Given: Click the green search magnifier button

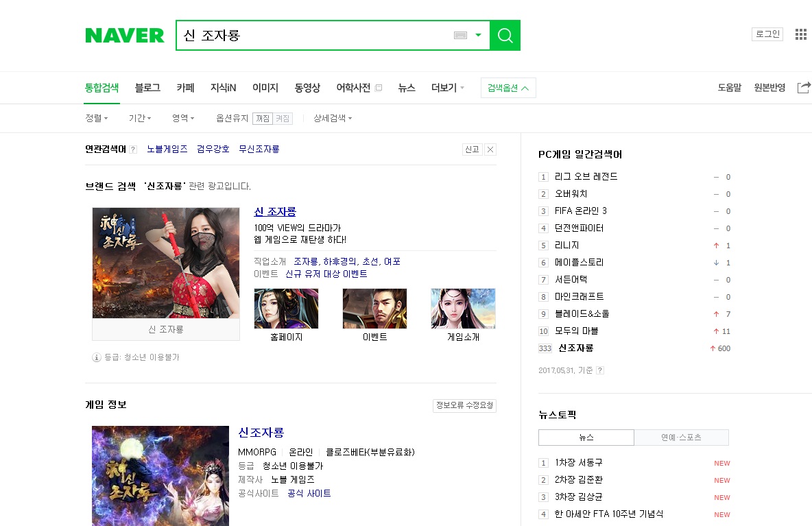Looking at the screenshot, I should (505, 35).
